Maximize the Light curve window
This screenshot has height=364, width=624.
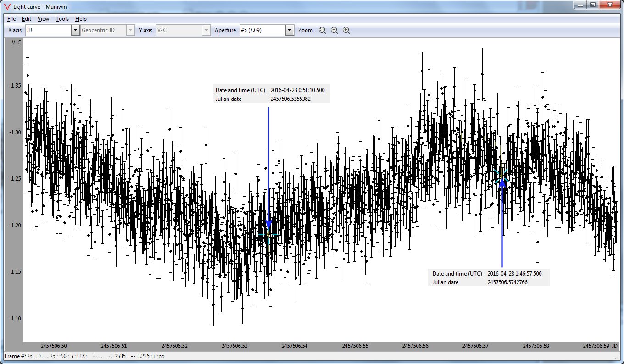(x=592, y=5)
